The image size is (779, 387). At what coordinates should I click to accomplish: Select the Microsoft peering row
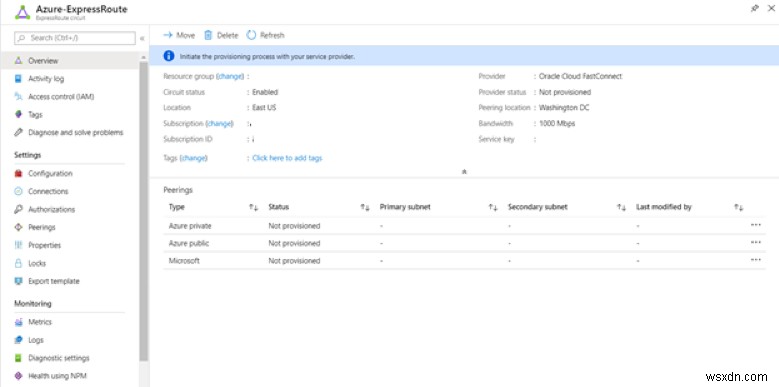click(x=465, y=260)
